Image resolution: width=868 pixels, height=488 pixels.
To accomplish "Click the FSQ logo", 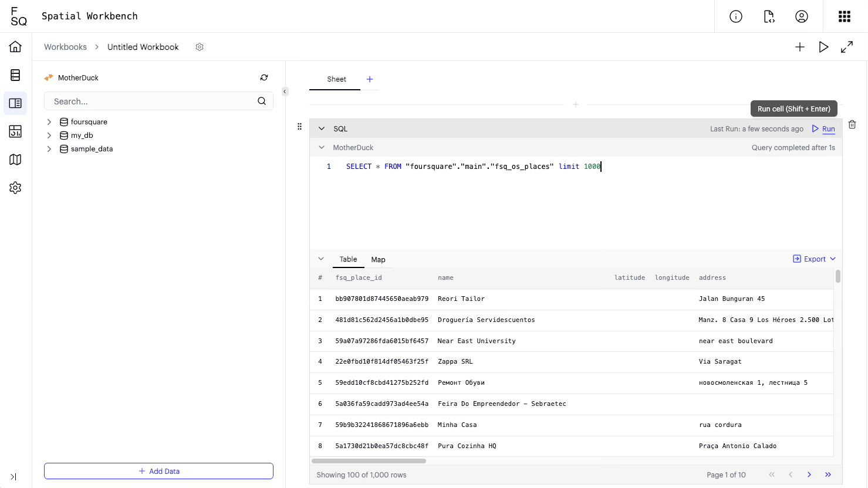I will [x=19, y=16].
